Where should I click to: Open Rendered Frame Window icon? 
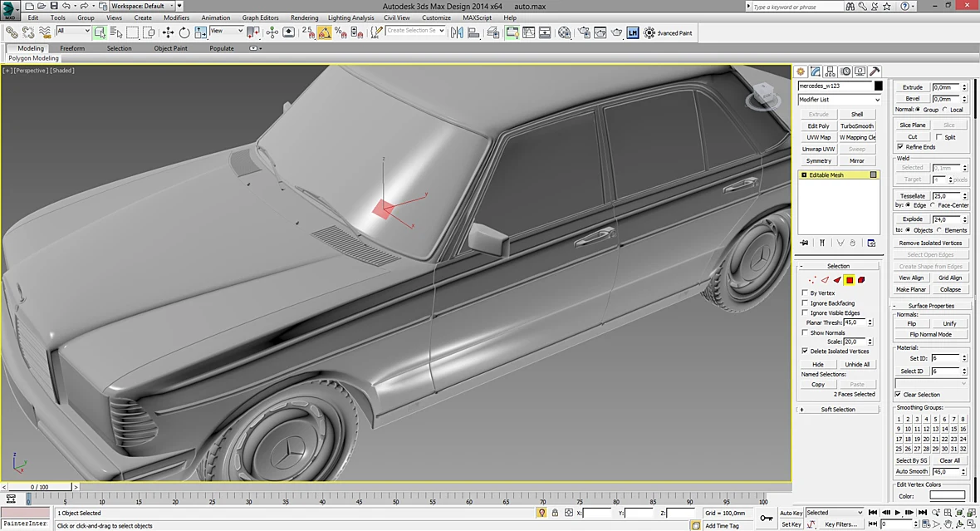(600, 32)
